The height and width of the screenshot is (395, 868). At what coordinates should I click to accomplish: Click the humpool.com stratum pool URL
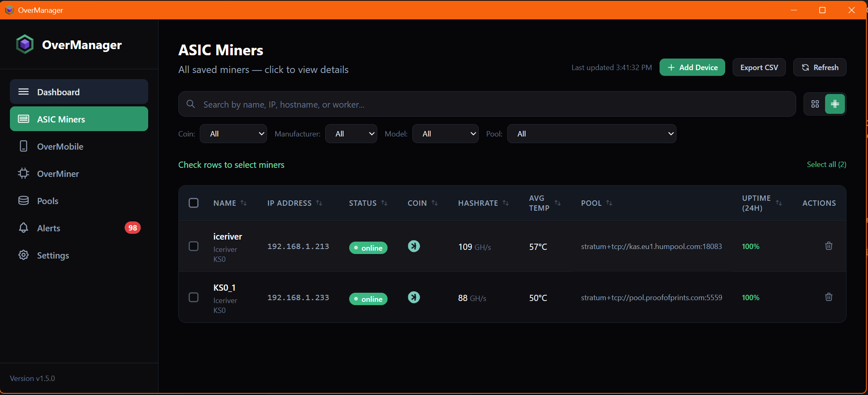point(651,246)
